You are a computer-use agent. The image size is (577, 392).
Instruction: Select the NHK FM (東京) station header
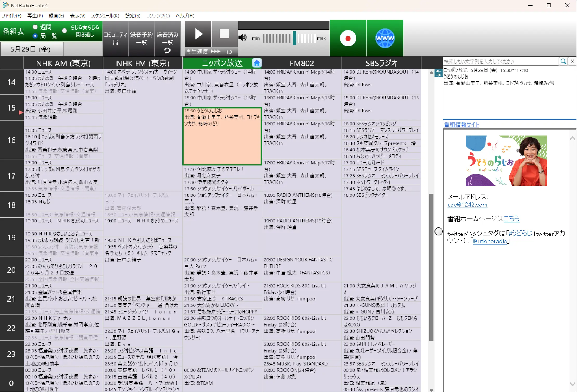[143, 63]
